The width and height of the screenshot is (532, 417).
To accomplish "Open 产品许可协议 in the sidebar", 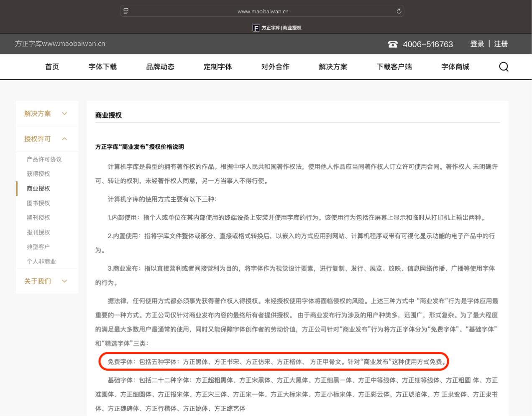I will tap(44, 159).
